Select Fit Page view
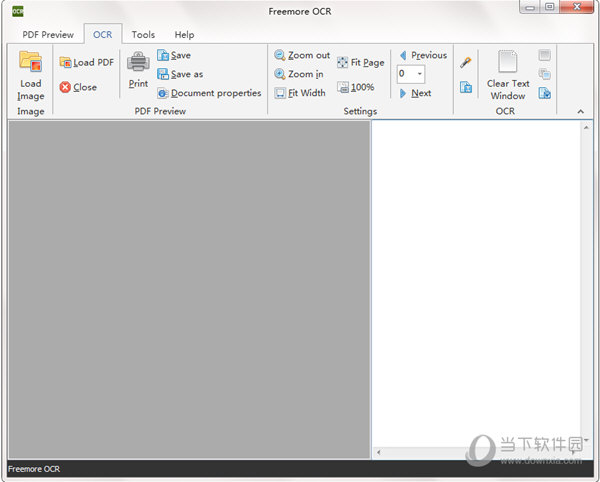The image size is (600, 482). tap(360, 62)
